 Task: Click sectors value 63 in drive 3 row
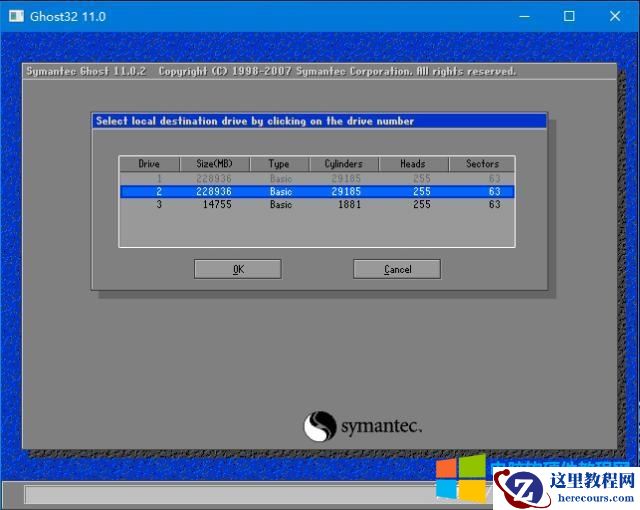tap(495, 204)
